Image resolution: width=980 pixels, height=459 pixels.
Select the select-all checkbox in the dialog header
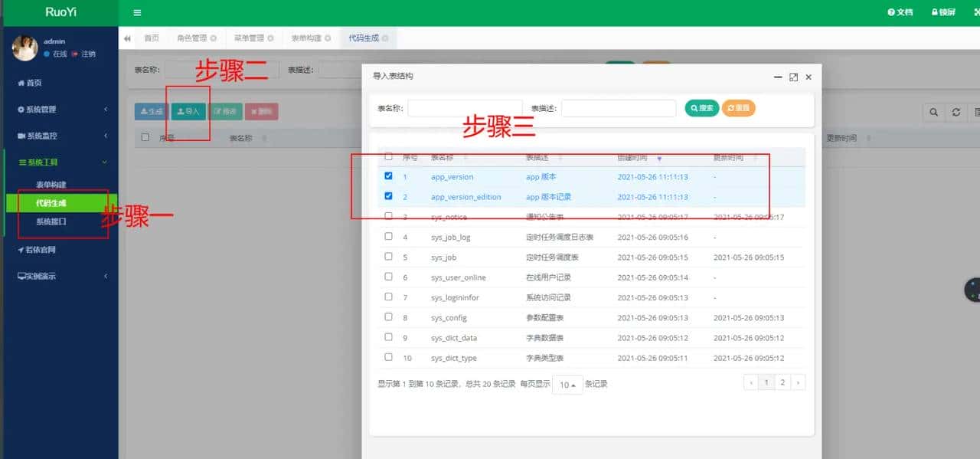(x=388, y=156)
